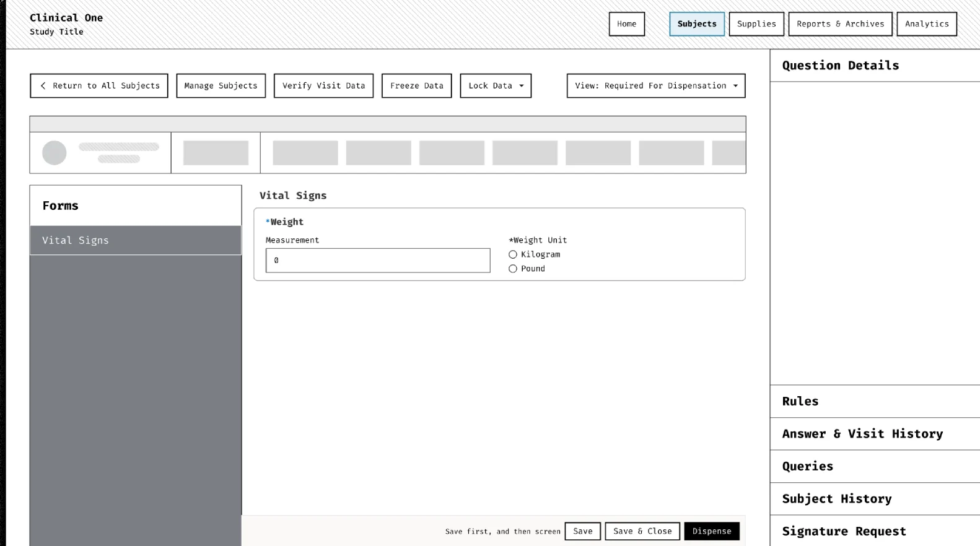980x546 pixels.
Task: Expand the Subject History section
Action: (875, 499)
